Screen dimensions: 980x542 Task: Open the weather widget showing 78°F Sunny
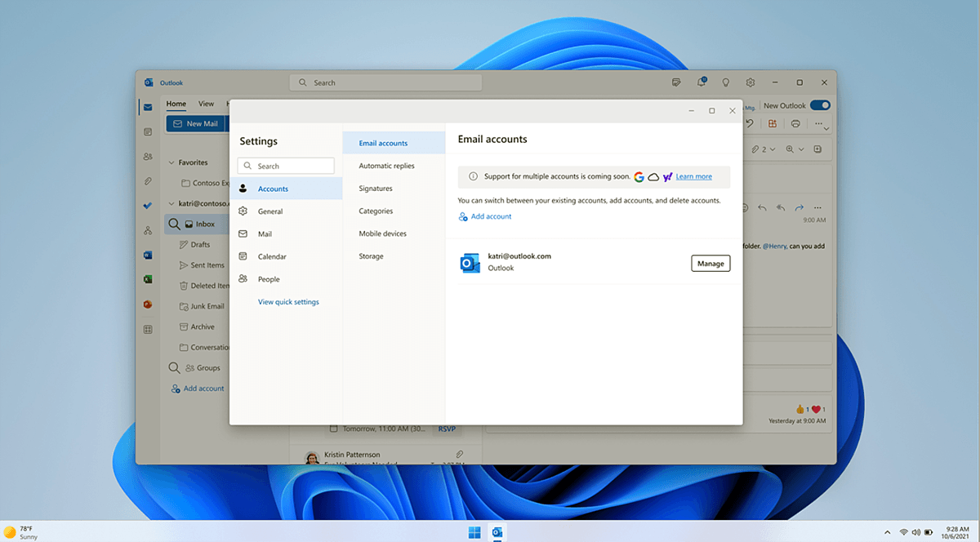(x=21, y=532)
